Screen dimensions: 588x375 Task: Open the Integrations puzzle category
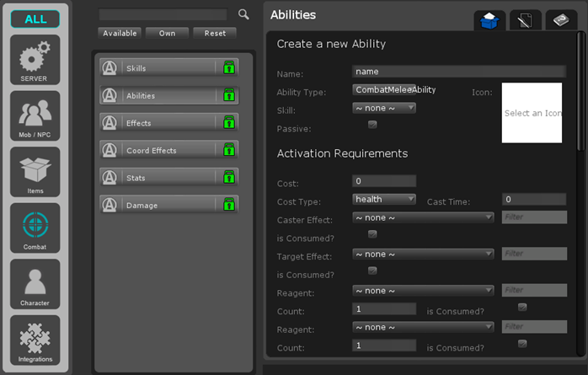click(x=35, y=340)
